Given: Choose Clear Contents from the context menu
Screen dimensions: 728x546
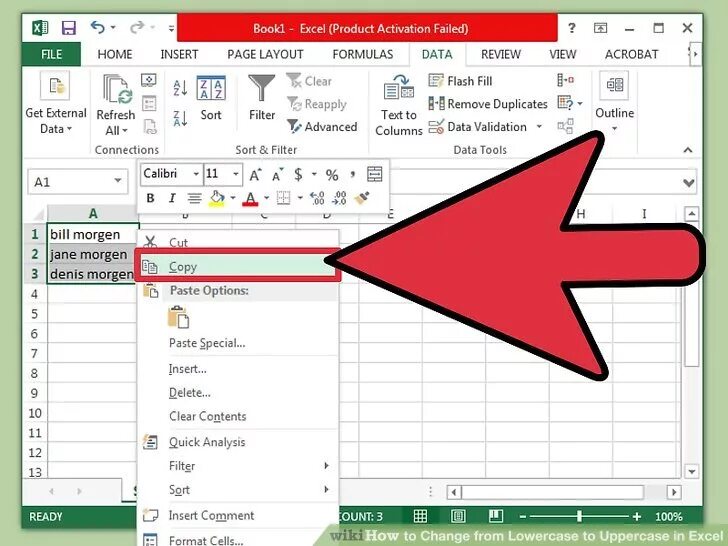Looking at the screenshot, I should (x=208, y=416).
